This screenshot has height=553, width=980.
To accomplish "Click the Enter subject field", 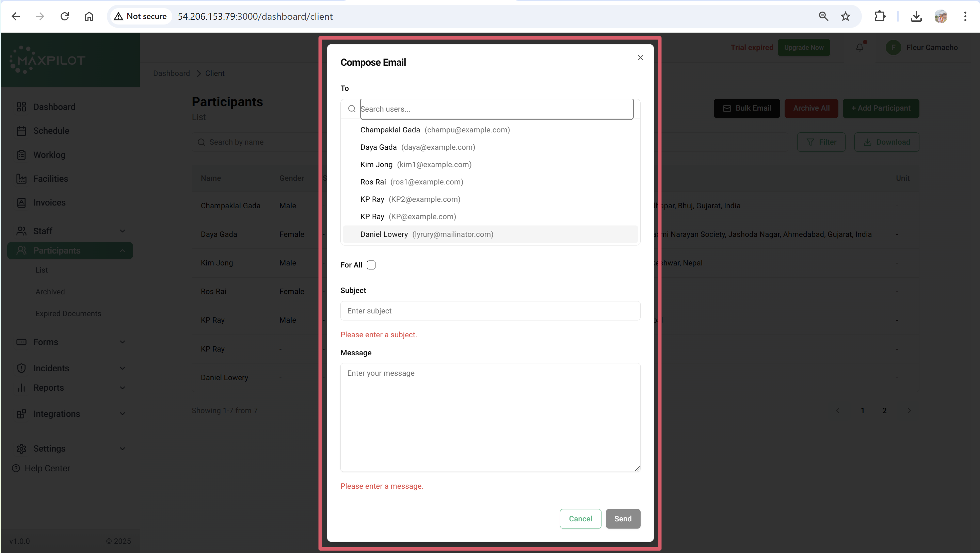I will click(490, 311).
